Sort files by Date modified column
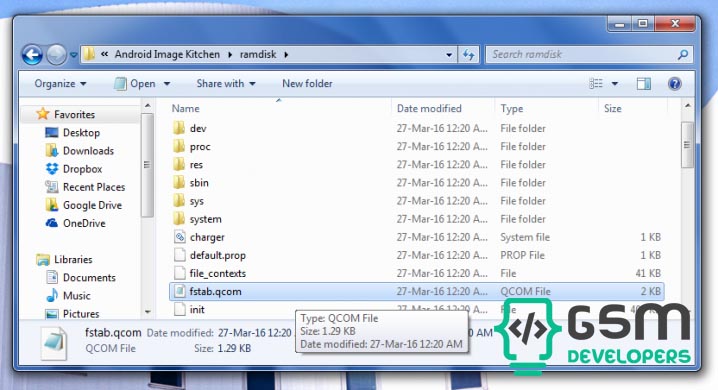This screenshot has height=390, width=718. 429,109
